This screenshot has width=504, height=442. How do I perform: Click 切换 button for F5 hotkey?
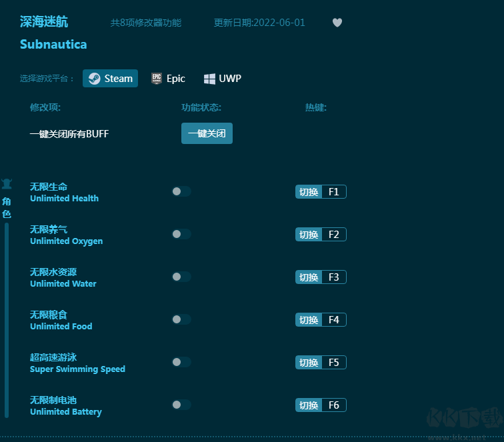[x=309, y=363]
